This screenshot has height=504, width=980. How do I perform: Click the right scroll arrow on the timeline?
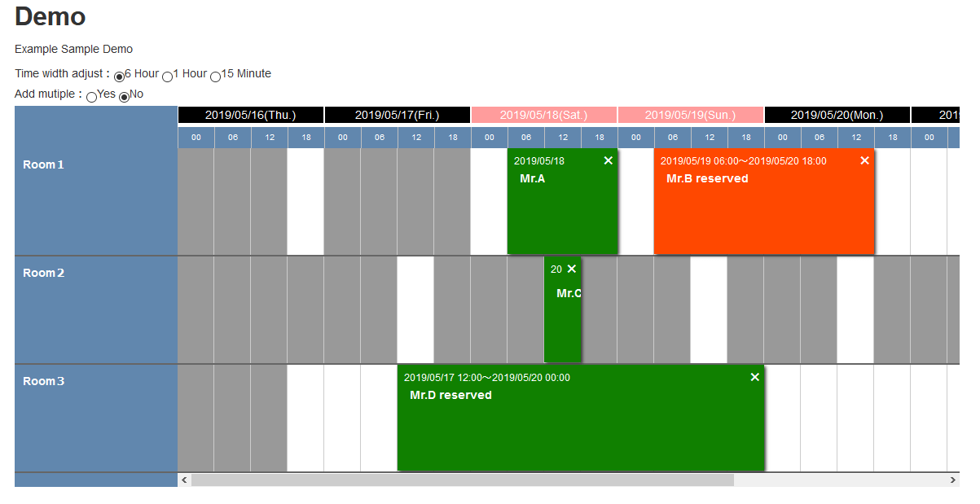[x=953, y=480]
